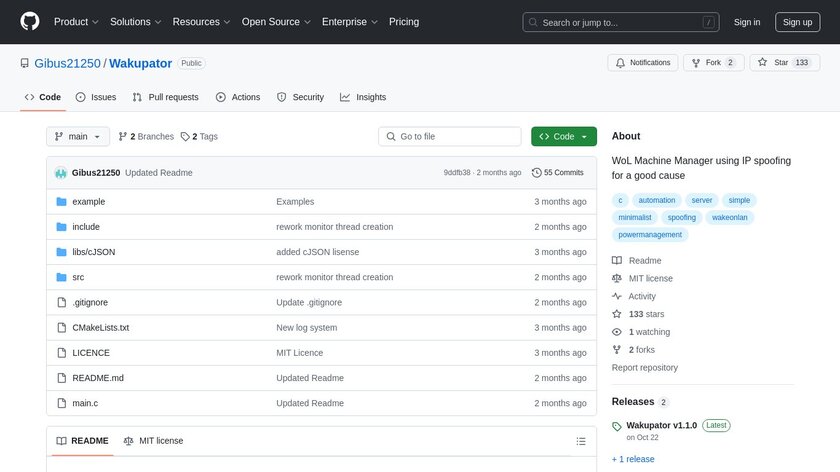Click the Gibus21250 avatar icon
Viewport: 840px width, 472px height.
point(61,173)
